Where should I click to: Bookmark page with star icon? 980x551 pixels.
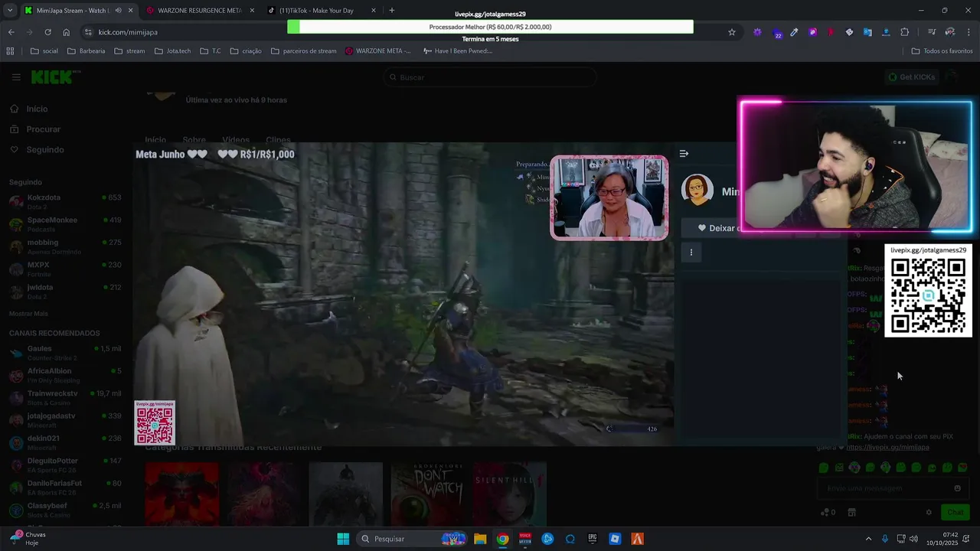tap(732, 32)
